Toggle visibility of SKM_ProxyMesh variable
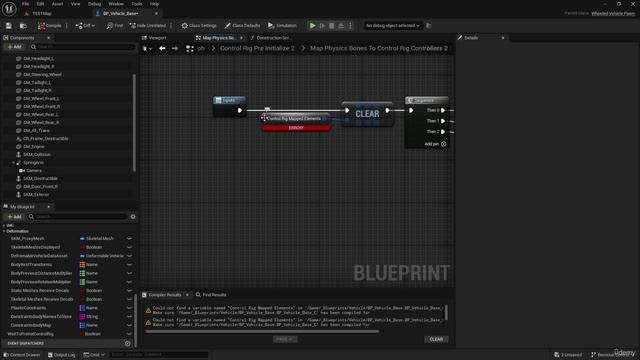 pos(129,239)
